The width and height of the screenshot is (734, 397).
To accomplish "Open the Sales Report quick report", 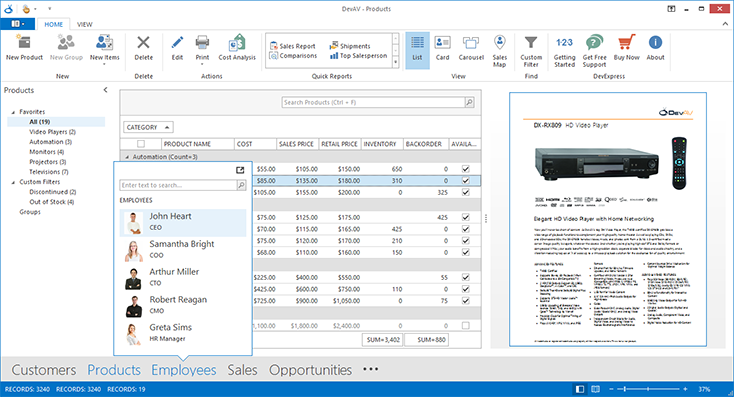I will click(293, 46).
